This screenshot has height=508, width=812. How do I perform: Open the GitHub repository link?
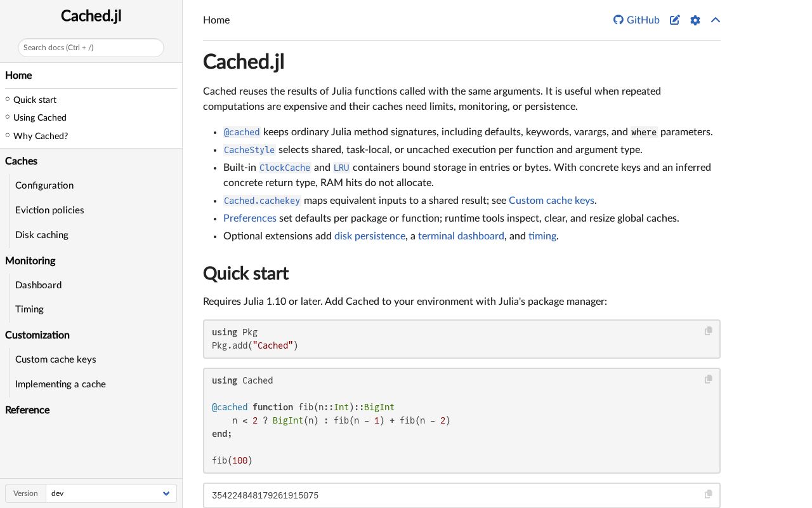[x=636, y=20]
